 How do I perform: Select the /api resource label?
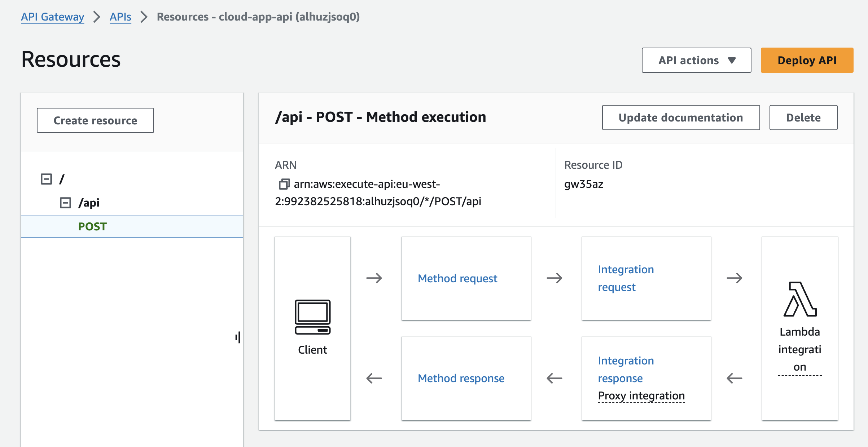tap(89, 203)
